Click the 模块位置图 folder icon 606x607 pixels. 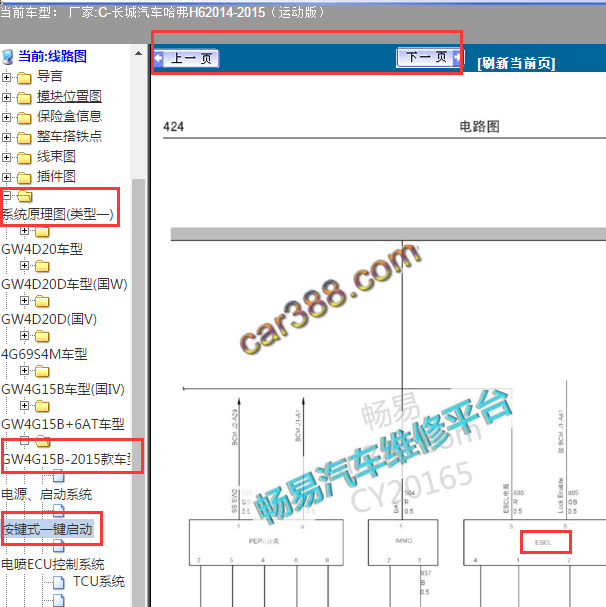(24, 98)
